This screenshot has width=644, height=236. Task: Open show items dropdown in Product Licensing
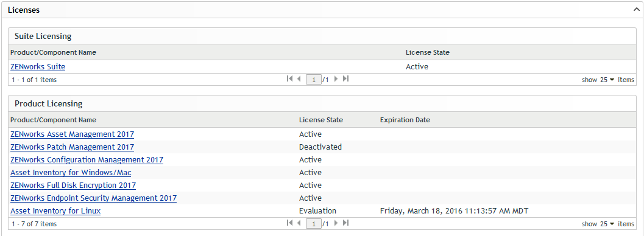click(607, 224)
